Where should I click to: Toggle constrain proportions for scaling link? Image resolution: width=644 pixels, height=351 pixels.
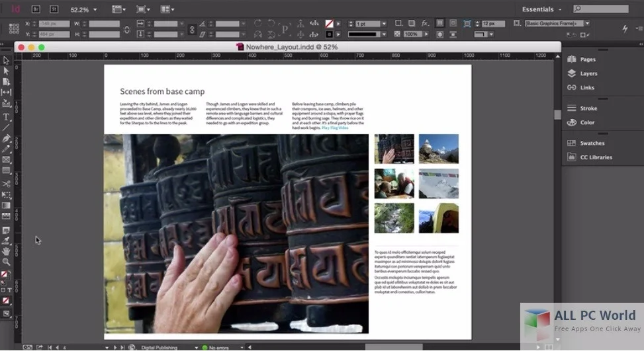[192, 30]
